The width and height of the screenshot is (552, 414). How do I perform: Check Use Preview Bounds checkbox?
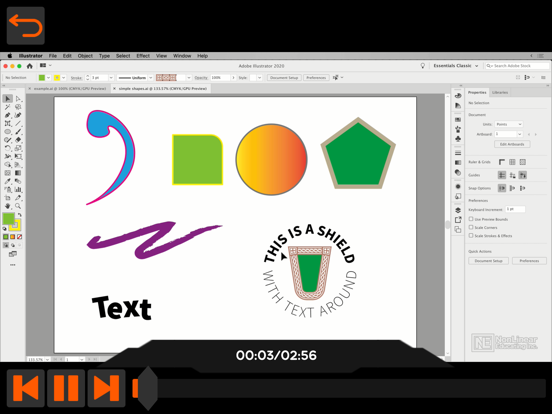(x=471, y=219)
